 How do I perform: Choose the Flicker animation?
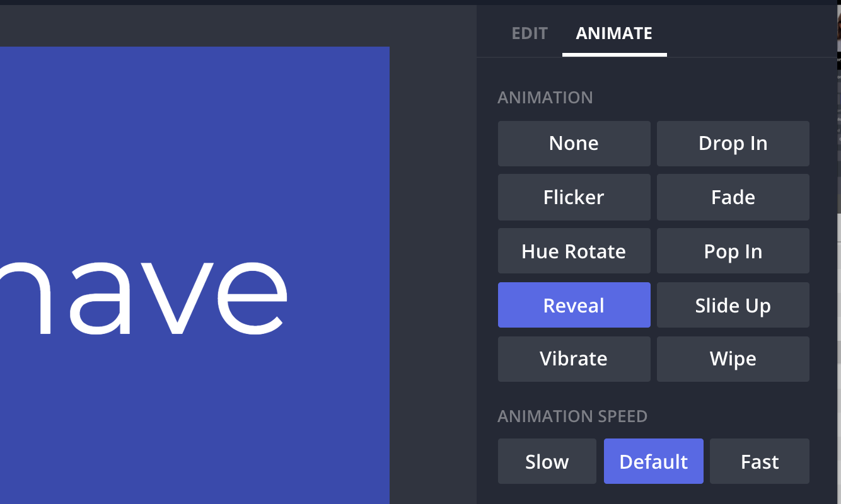click(574, 198)
